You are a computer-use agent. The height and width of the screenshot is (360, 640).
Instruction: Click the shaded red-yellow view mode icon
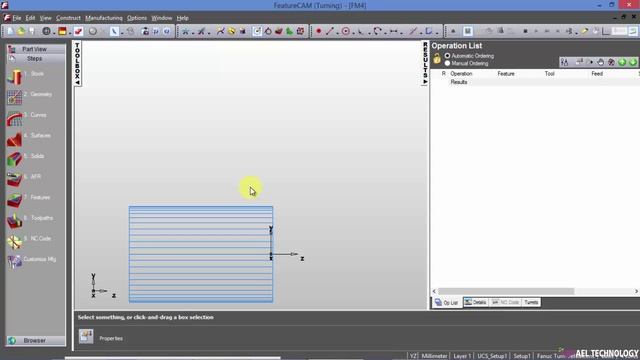coord(62,31)
